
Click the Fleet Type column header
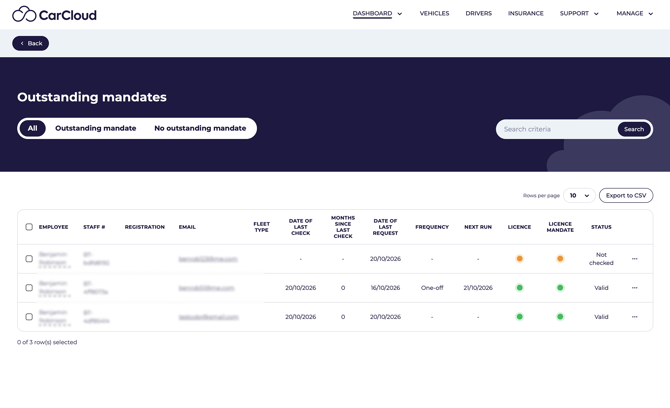[262, 227]
